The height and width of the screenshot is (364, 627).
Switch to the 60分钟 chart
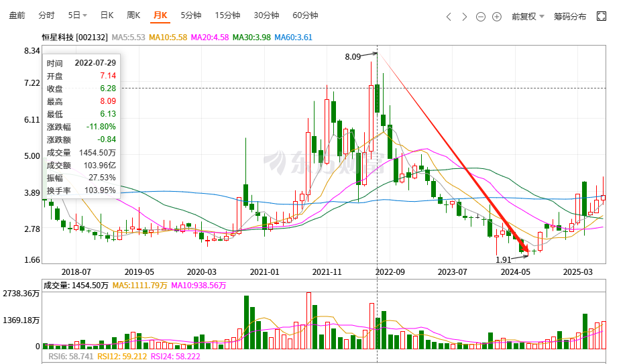point(305,15)
